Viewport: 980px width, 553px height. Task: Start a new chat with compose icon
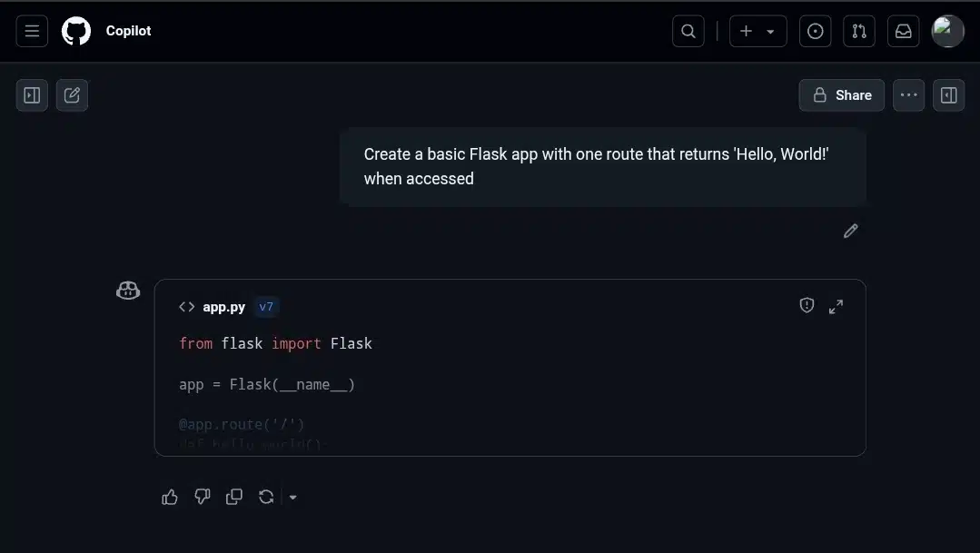click(x=72, y=95)
